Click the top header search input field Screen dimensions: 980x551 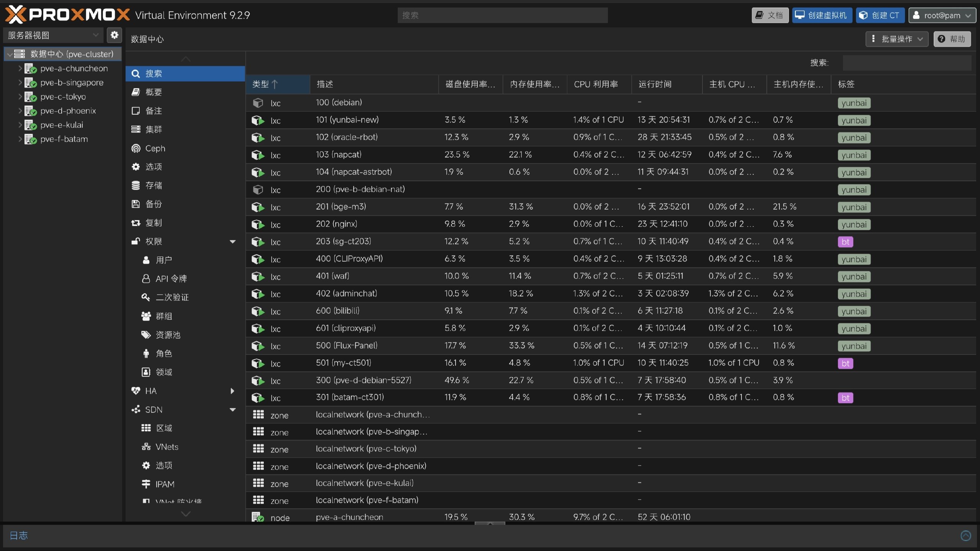click(x=503, y=15)
